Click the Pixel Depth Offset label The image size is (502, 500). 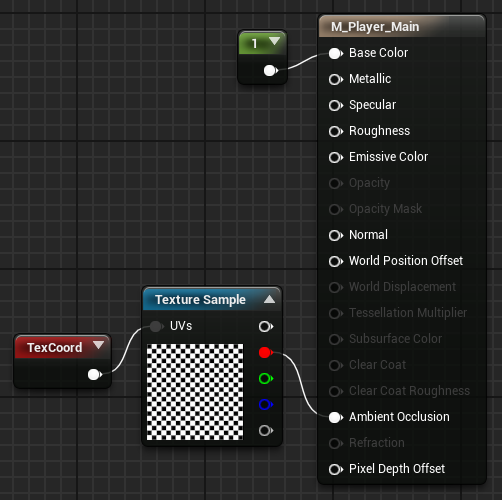click(397, 469)
